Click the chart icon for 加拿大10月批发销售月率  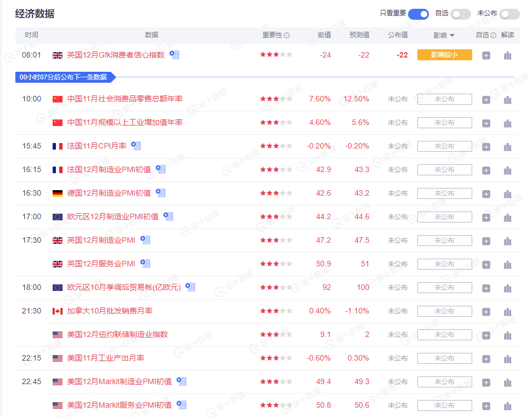click(x=507, y=311)
